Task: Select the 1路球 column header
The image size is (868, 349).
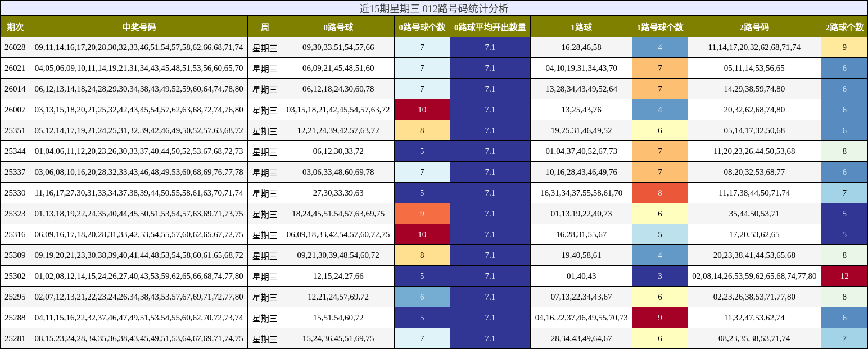Action: point(582,26)
